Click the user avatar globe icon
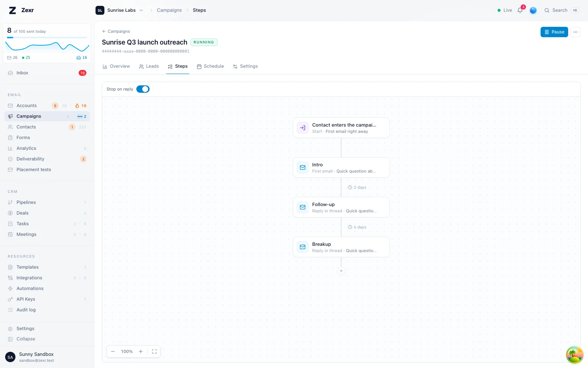 point(533,10)
